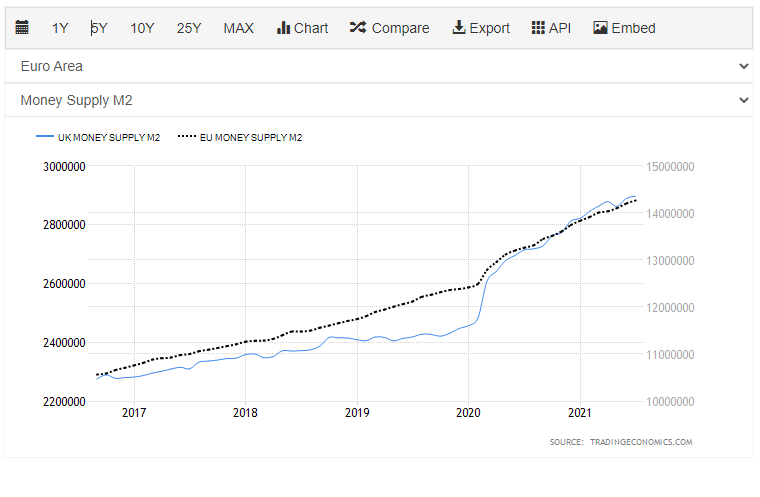This screenshot has width=760, height=497.
Task: Switch to the 25Y time range
Action: pyautogui.click(x=189, y=28)
